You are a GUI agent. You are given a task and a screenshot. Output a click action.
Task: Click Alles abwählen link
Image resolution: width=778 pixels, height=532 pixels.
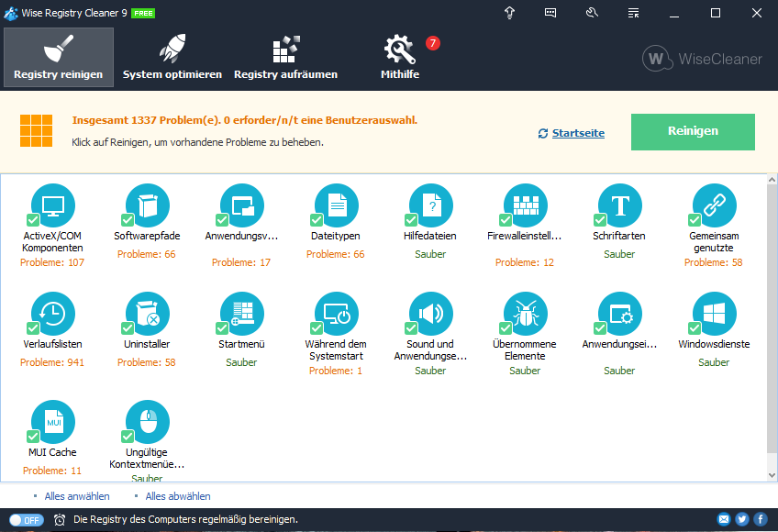tap(178, 496)
